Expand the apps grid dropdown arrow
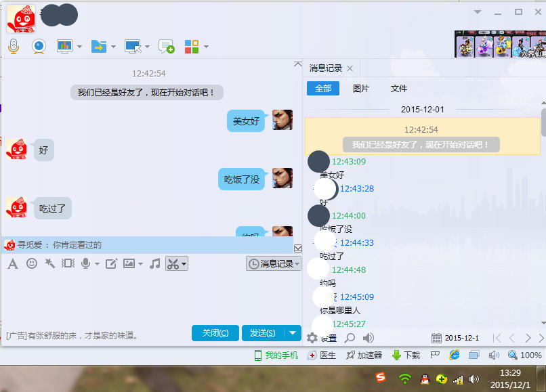Screen dimensions: 546x392 click(x=206, y=47)
